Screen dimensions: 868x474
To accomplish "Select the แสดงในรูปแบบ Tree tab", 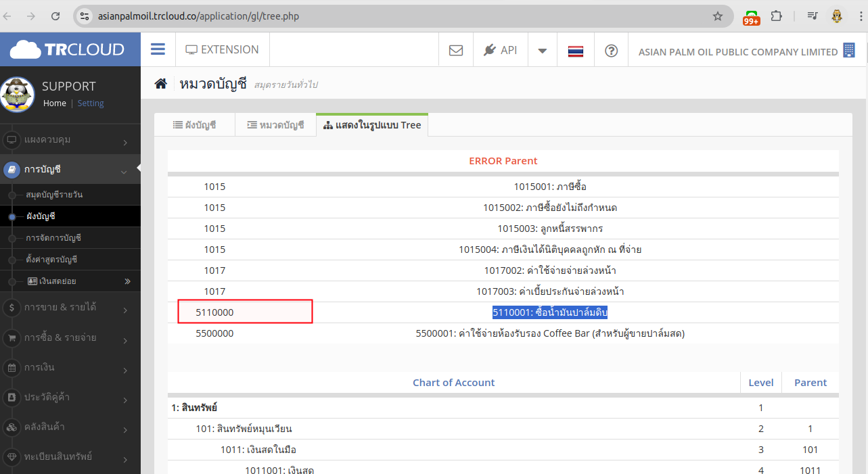I will click(x=372, y=125).
